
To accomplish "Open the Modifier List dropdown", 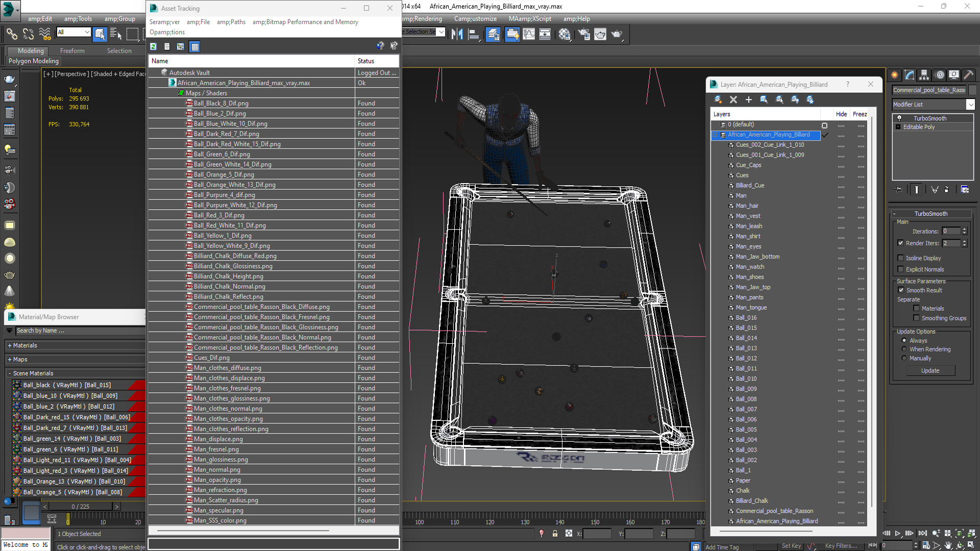I will coord(970,105).
